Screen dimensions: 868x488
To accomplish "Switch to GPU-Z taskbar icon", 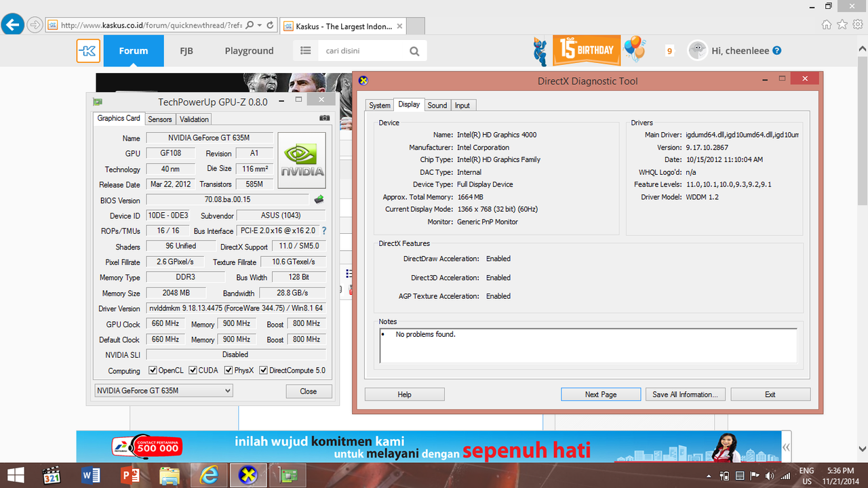I will [288, 475].
